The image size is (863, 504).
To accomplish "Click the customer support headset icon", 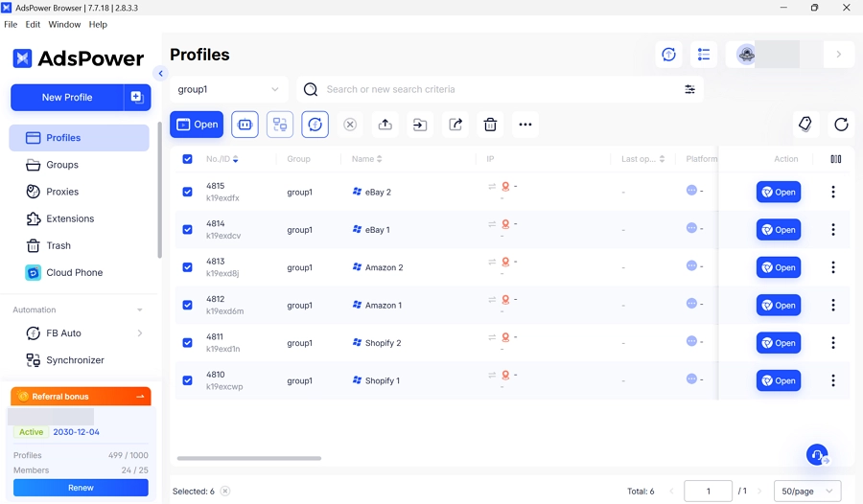I will (x=817, y=455).
